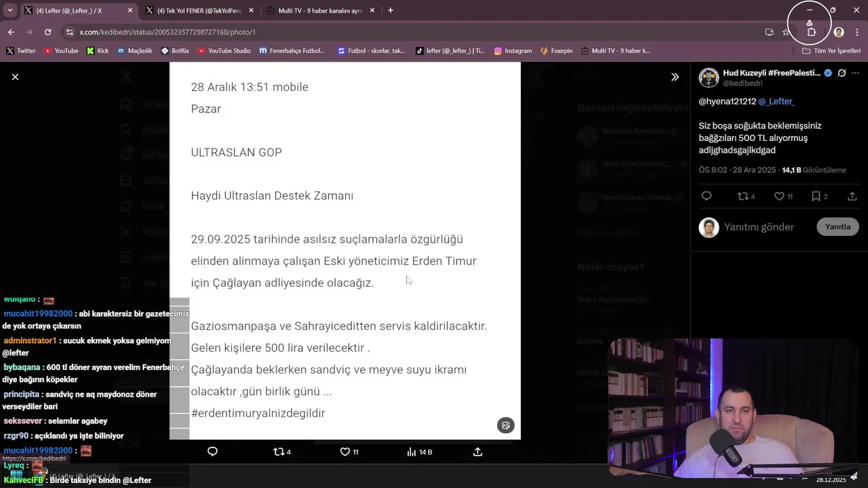Screen dimensions: 868x488
Task: Close the Tek Yol FENER tab
Action: click(x=251, y=11)
